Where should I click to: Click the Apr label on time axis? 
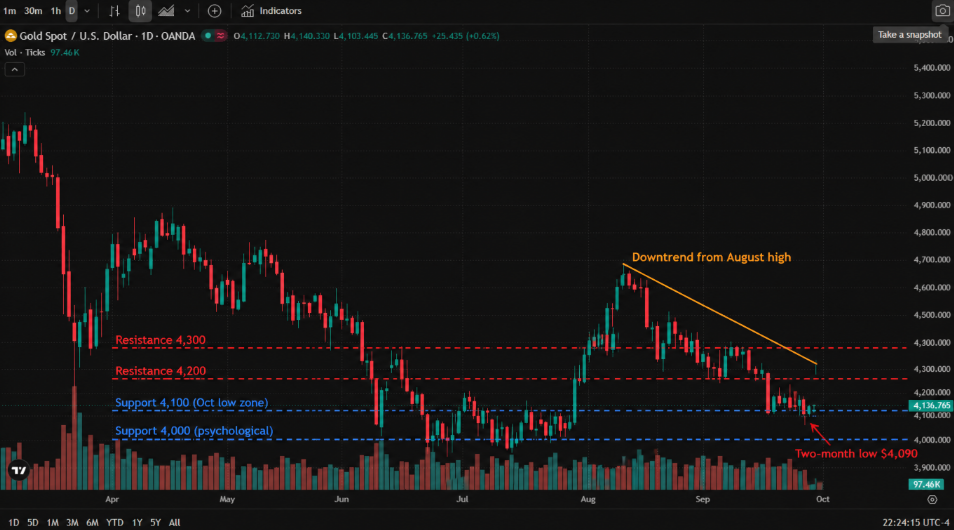click(112, 499)
